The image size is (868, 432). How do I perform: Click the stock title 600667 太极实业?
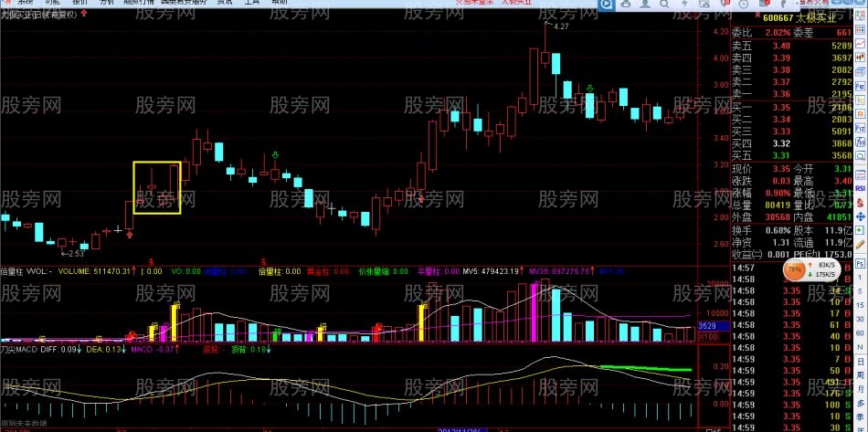click(x=799, y=18)
